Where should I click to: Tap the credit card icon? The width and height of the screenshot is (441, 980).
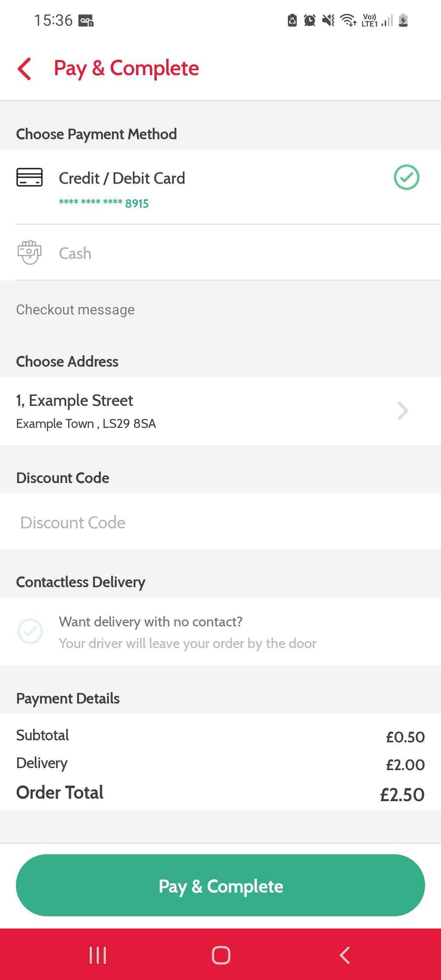(29, 177)
